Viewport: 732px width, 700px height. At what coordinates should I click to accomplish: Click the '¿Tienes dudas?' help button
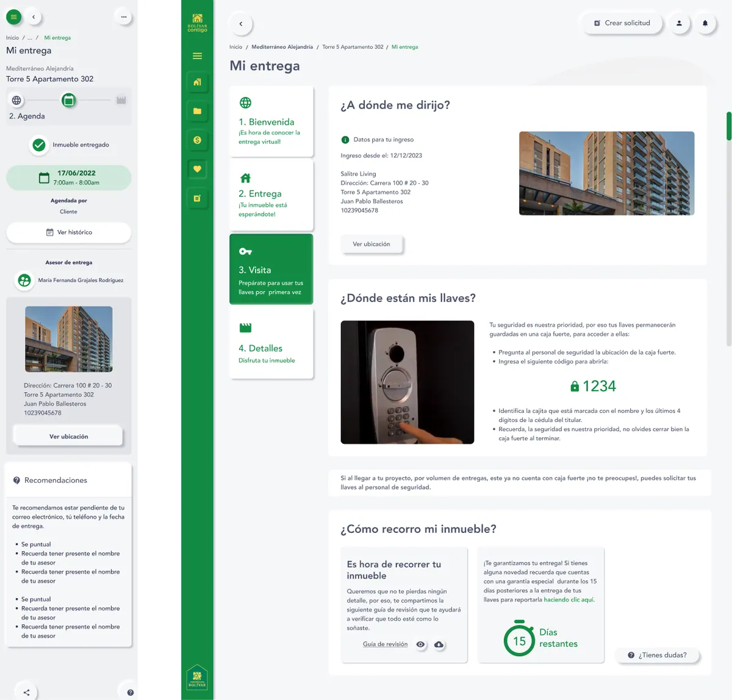[x=657, y=655]
